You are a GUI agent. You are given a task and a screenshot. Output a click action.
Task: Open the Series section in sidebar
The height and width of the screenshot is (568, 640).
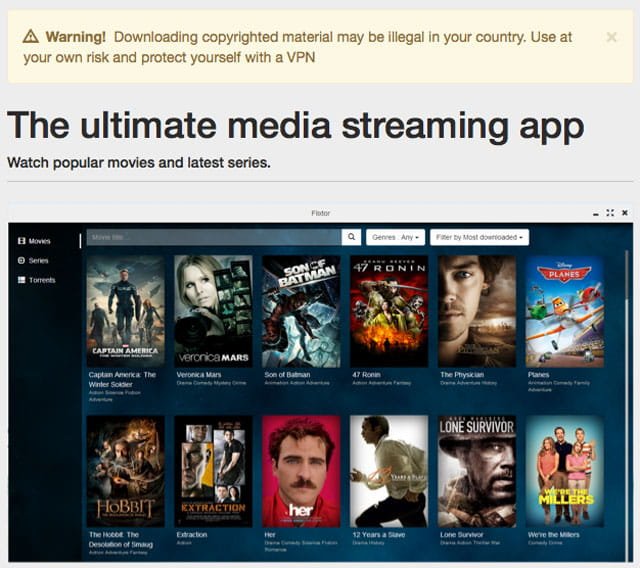33,260
